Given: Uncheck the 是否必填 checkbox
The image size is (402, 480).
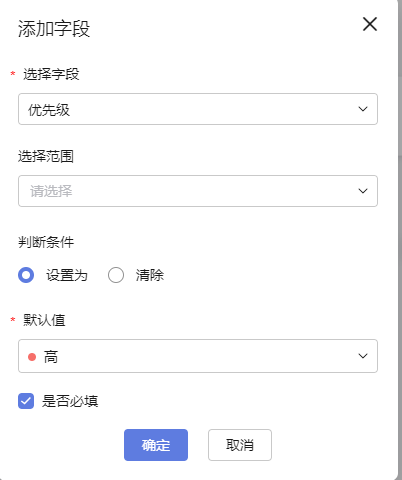Looking at the screenshot, I should [x=26, y=401].
